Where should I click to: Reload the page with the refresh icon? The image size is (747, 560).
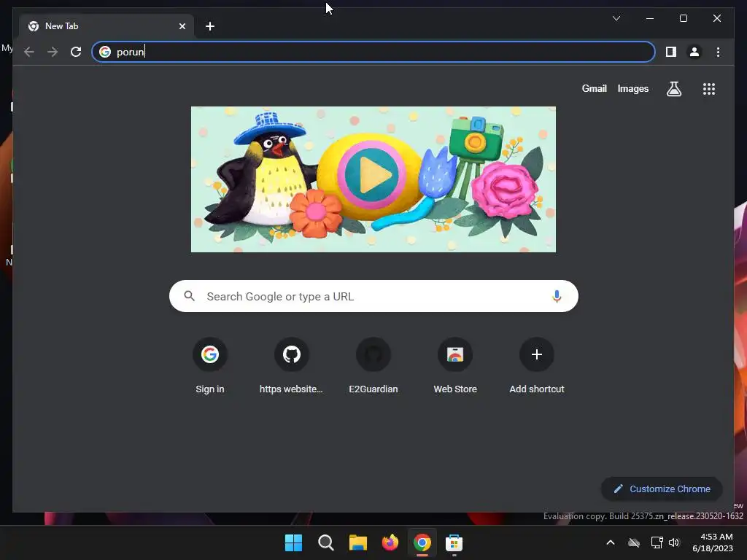click(x=76, y=52)
